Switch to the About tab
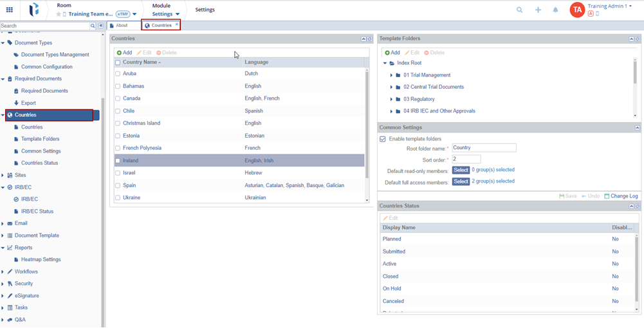Viewport: 644px width, 328px height. click(x=122, y=26)
